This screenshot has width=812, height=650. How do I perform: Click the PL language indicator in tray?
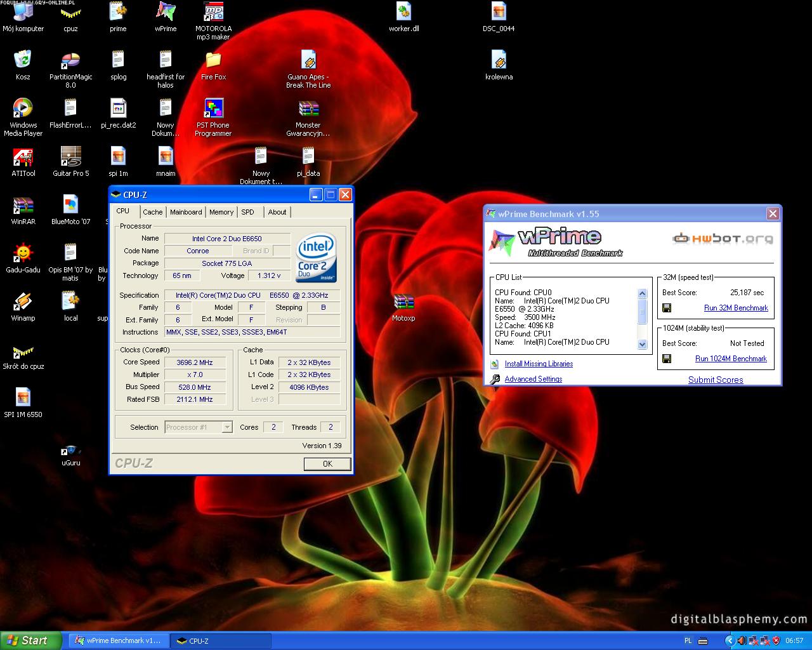688,641
